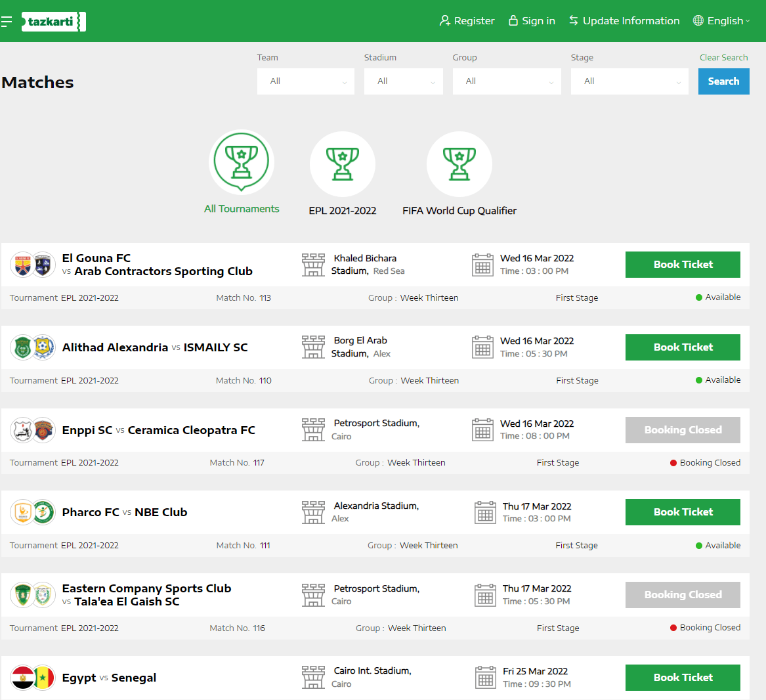Open the Stadium filter dropdown
Image resolution: width=766 pixels, height=700 pixels.
pyautogui.click(x=404, y=81)
